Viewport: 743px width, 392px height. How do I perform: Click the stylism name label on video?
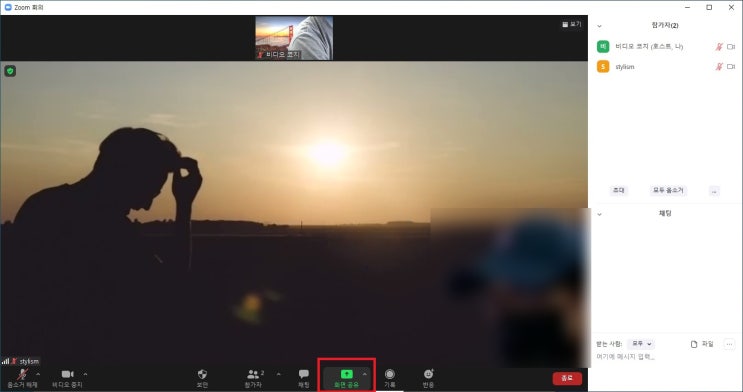[29, 362]
